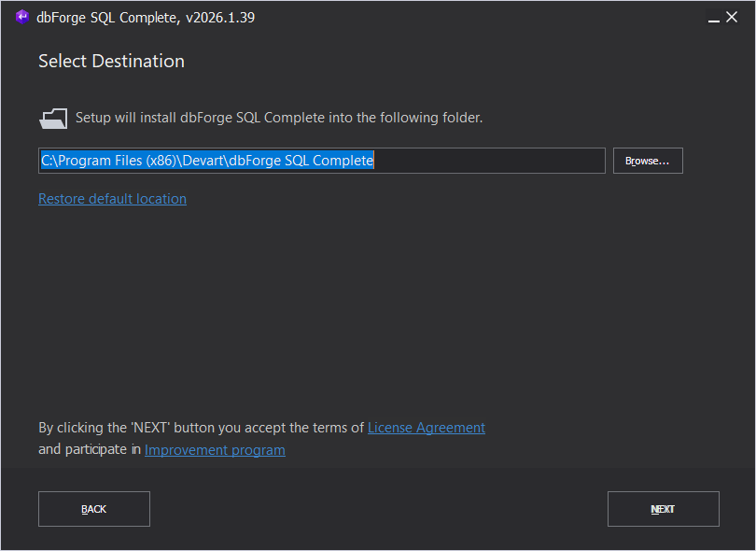
Task: Click the Select Destination heading
Action: (x=111, y=62)
